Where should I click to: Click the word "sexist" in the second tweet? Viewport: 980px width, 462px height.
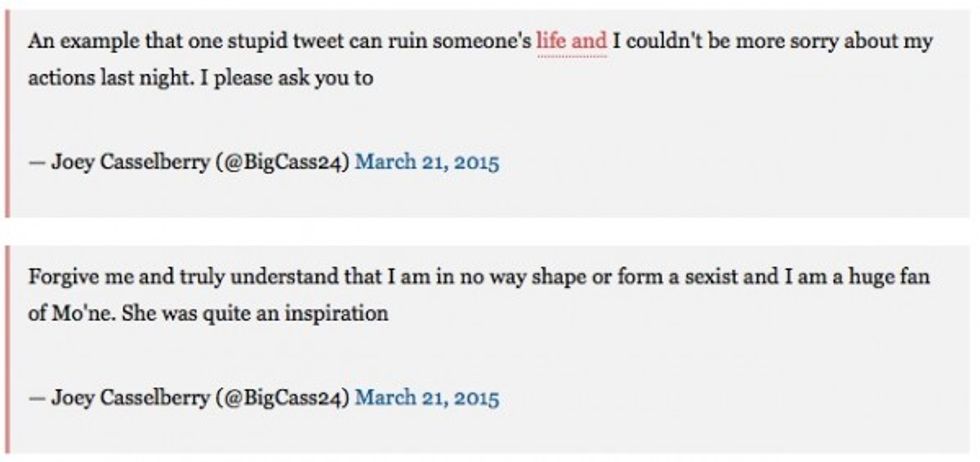pos(718,277)
